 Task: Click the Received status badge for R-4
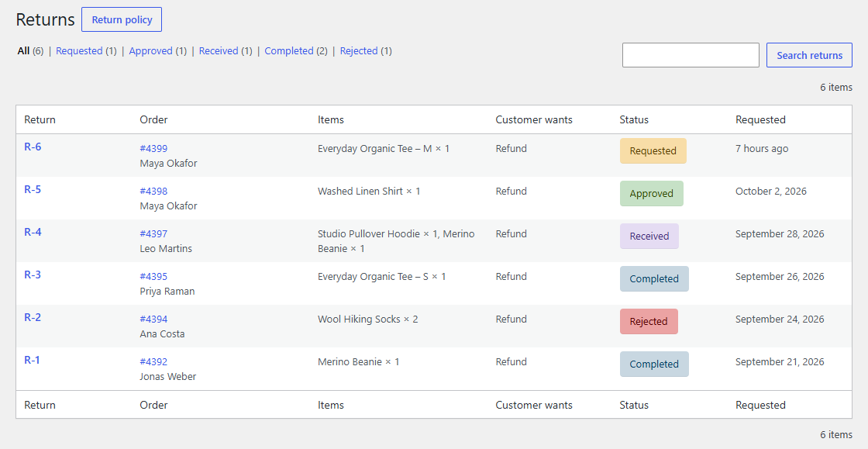649,237
